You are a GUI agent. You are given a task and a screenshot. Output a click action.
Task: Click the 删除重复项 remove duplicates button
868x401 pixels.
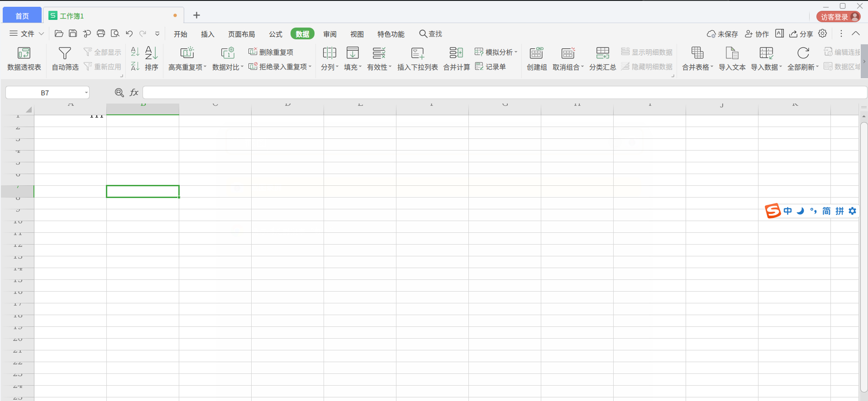[x=271, y=52]
